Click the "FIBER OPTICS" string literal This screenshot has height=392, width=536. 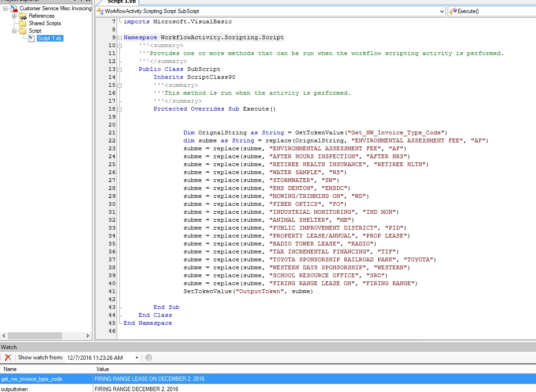pos(295,204)
